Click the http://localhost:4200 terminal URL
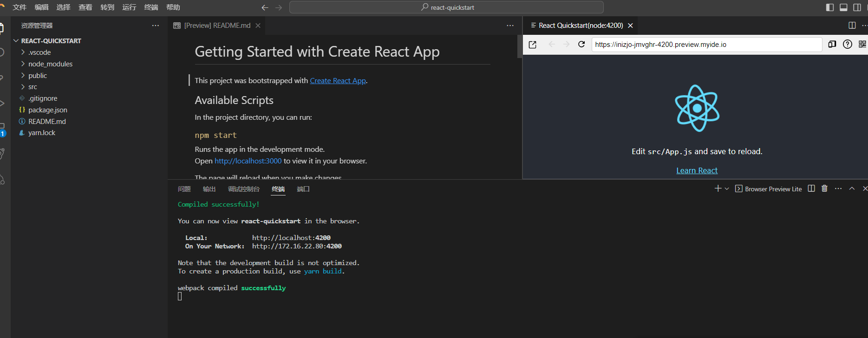This screenshot has height=338, width=868. coord(292,238)
